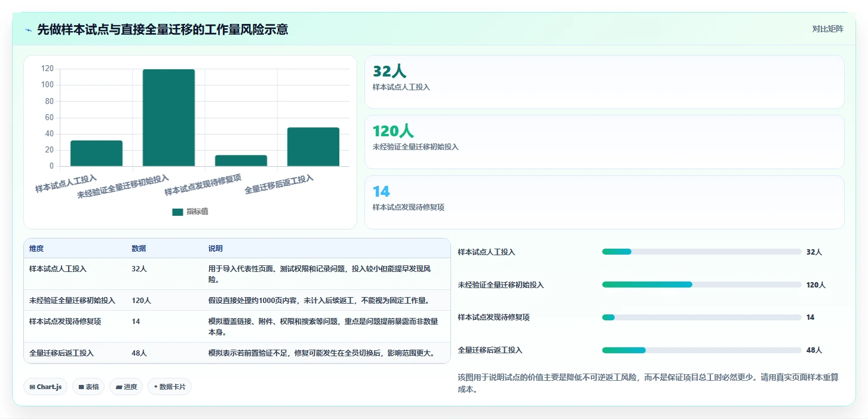868x419 pixels.
Task: Click the y-axis label 120 on chart
Action: point(47,69)
